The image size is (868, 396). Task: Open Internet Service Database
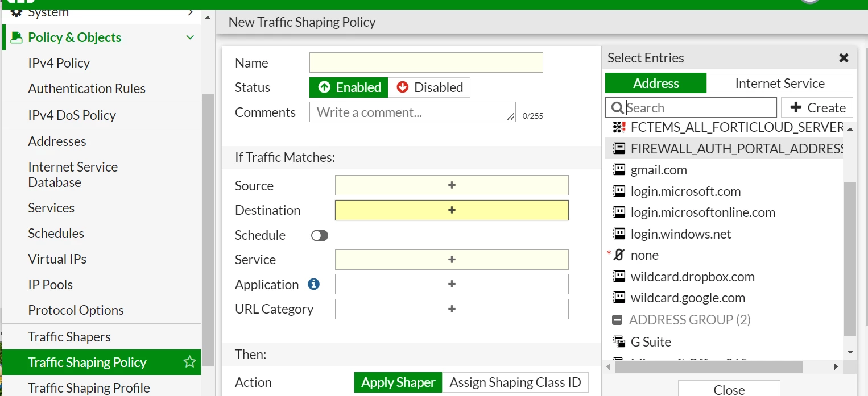[73, 174]
